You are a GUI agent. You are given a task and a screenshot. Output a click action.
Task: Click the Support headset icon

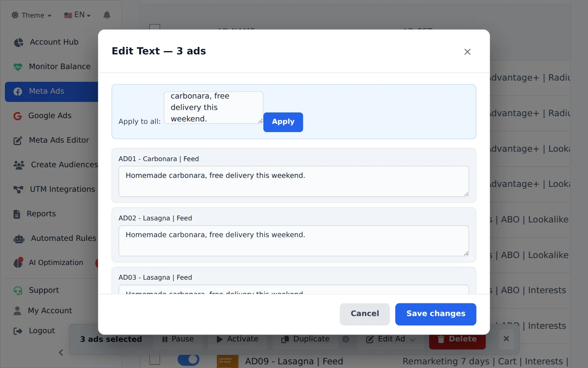point(18,290)
